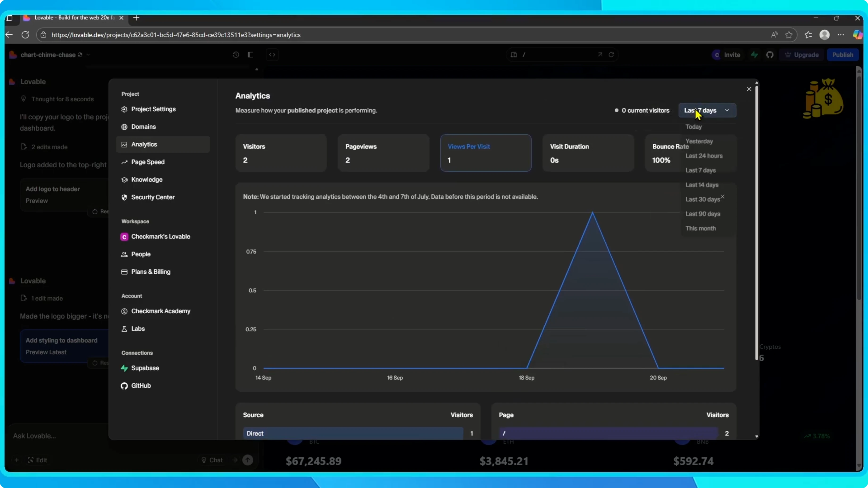Expand the Last 7 days range dropdown
This screenshot has width=868, height=488.
tap(707, 111)
